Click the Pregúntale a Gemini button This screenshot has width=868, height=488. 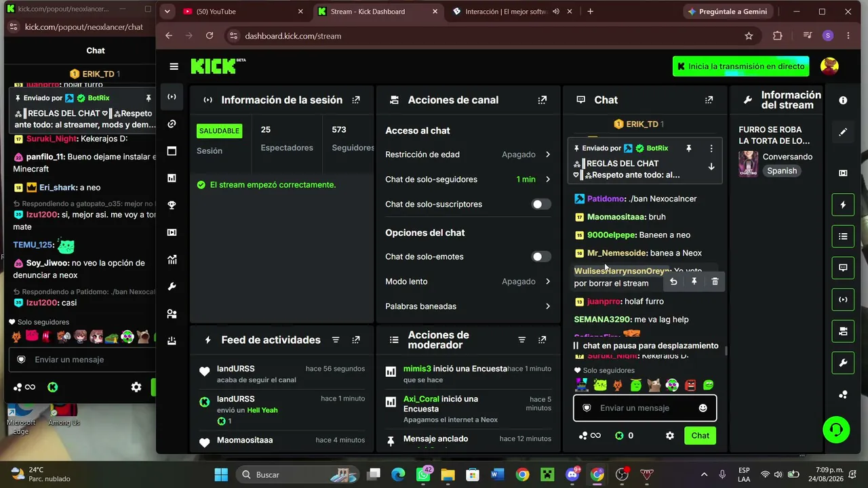coord(728,12)
